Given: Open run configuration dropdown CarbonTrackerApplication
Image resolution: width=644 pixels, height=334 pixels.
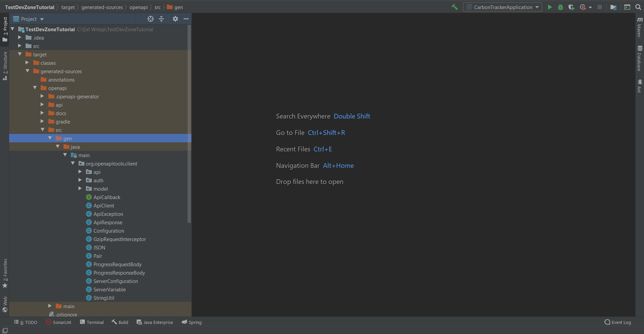Looking at the screenshot, I should (502, 7).
